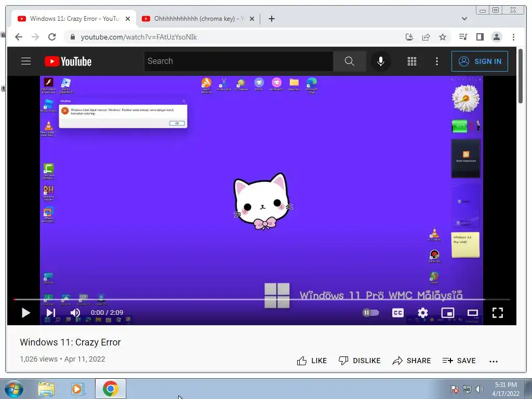Open Chrome side panel
532x399 pixels.
point(480,37)
